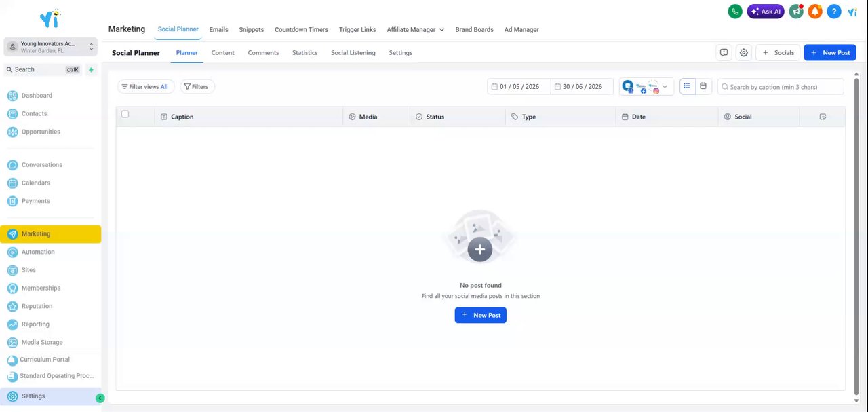The height and width of the screenshot is (412, 868).
Task: Open the Snippets tab
Action: [x=251, y=30]
